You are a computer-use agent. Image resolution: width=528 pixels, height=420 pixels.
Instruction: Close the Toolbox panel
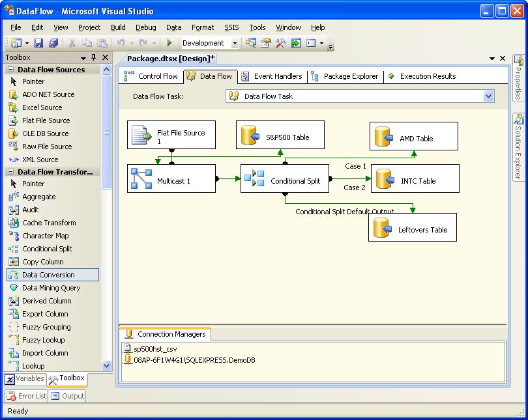click(x=105, y=57)
